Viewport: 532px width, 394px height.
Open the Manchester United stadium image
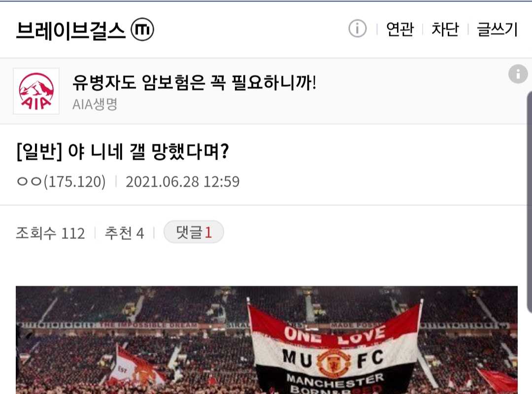[266, 340]
